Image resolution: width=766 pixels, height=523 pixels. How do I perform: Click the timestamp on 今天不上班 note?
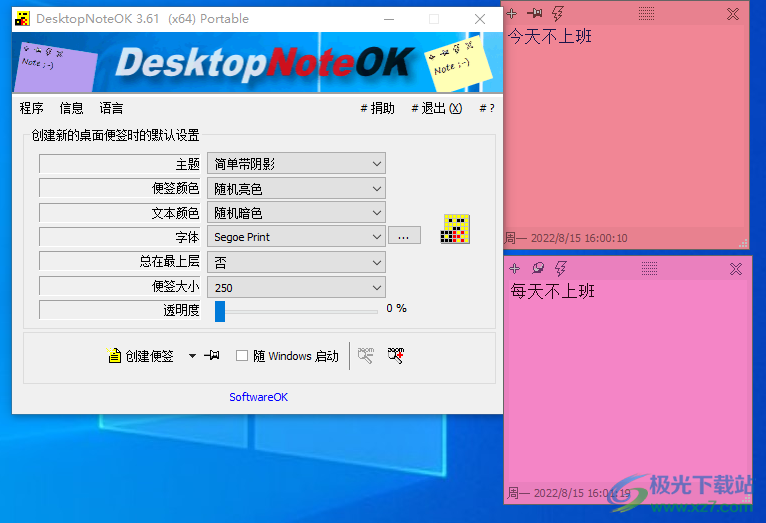coord(566,238)
